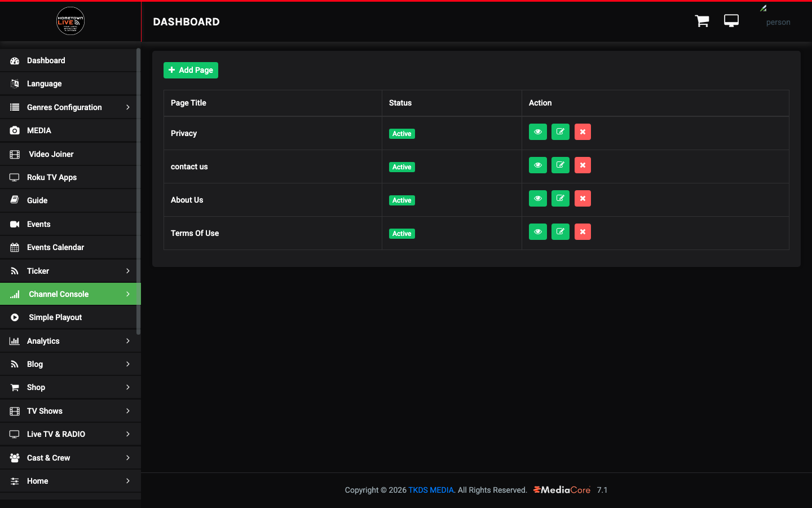The width and height of the screenshot is (812, 508).
Task: Toggle the Active status badge for Privacy
Action: 402,134
